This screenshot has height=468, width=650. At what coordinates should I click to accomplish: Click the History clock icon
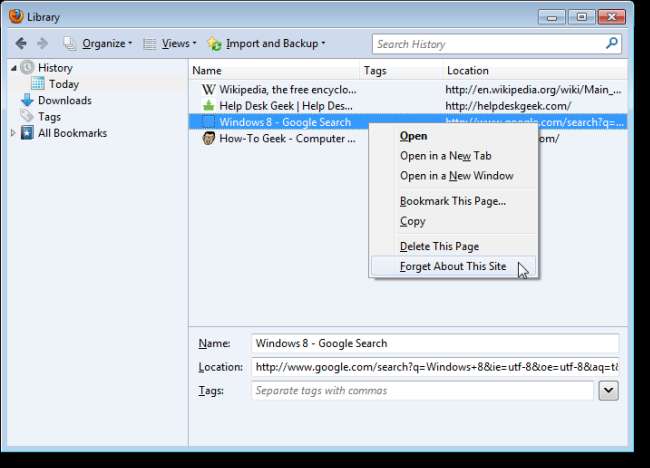point(27,68)
